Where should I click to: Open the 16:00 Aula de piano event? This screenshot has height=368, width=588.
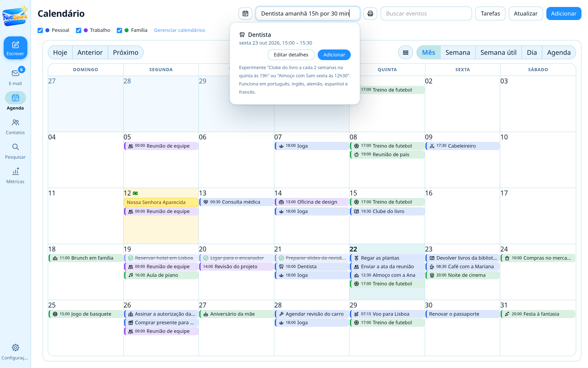point(161,275)
